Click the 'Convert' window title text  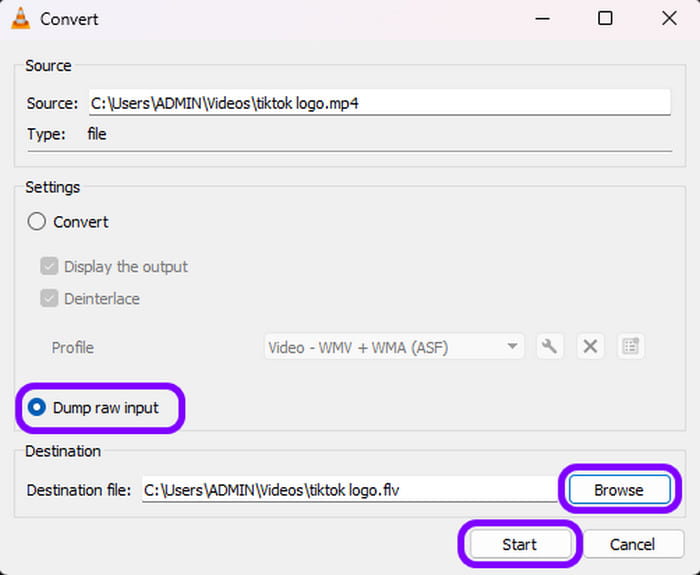[x=69, y=19]
